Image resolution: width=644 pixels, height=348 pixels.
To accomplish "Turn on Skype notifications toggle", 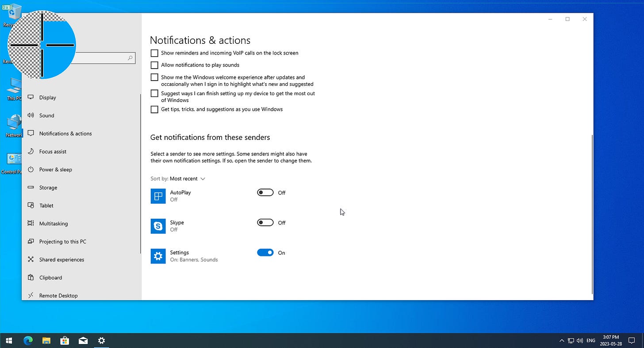I will point(265,223).
